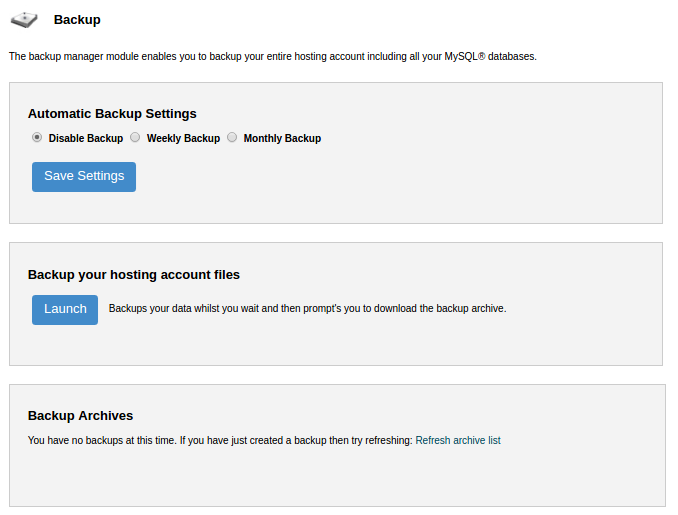The height and width of the screenshot is (515, 678).
Task: Choose the Weekly Backup radio option
Action: click(x=135, y=138)
